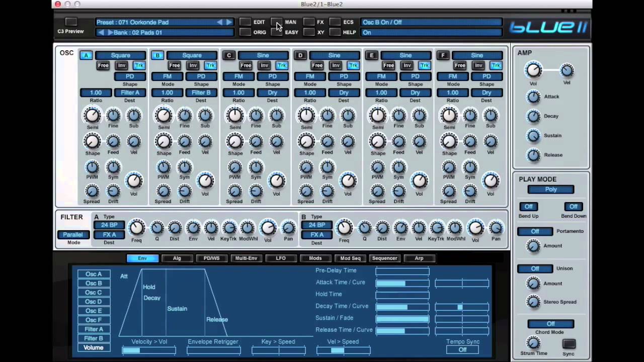Click oscillator B Shape knob

(164, 142)
